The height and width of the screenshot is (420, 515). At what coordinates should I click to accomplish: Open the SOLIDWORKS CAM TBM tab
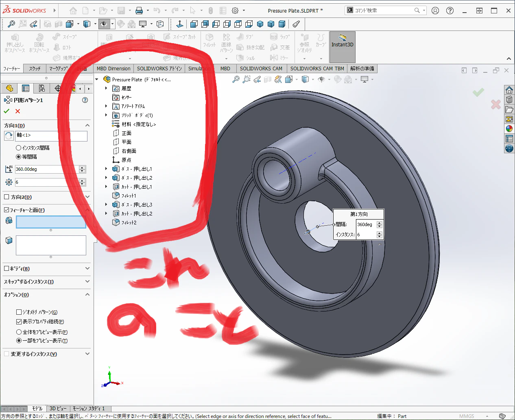click(317, 69)
